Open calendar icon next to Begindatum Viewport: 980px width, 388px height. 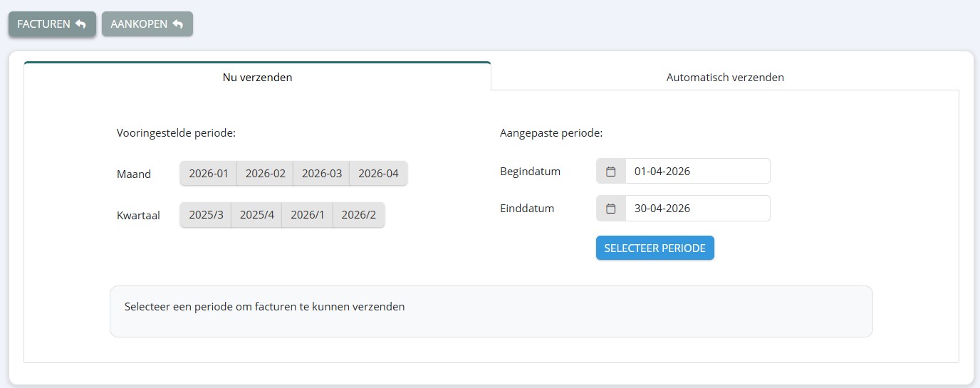(610, 172)
